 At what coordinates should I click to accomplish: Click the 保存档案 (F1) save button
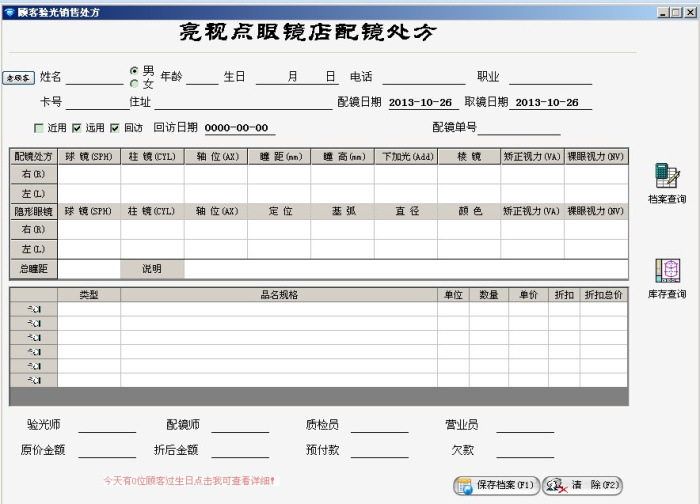point(497,485)
